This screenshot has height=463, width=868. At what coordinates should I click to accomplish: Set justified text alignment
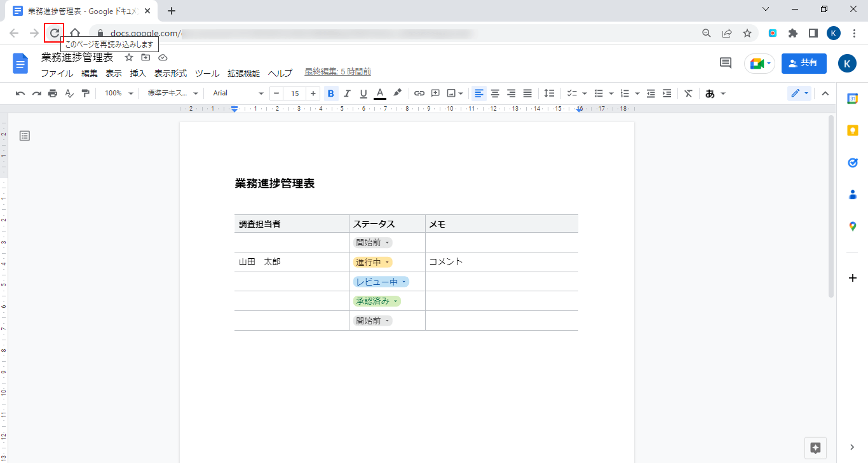(527, 93)
